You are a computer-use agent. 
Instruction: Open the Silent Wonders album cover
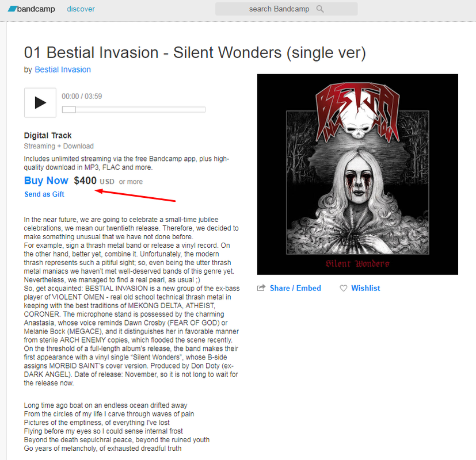tap(357, 174)
